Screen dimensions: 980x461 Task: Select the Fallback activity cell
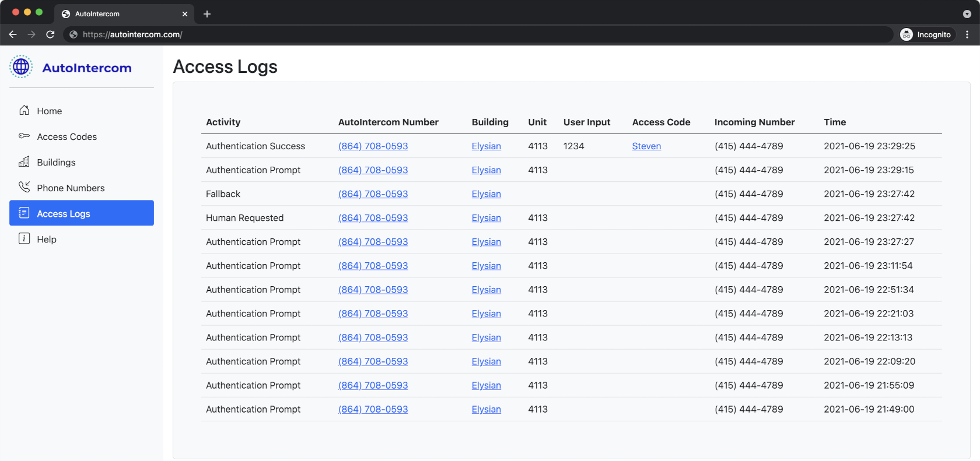pos(223,194)
